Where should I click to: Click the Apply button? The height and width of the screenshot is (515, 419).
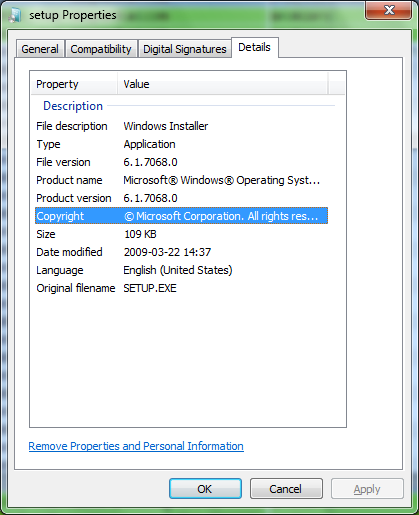click(x=367, y=489)
